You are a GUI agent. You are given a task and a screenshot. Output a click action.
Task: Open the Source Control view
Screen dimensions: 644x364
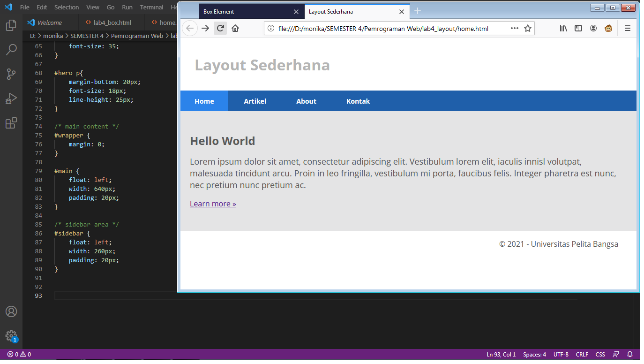click(x=11, y=74)
